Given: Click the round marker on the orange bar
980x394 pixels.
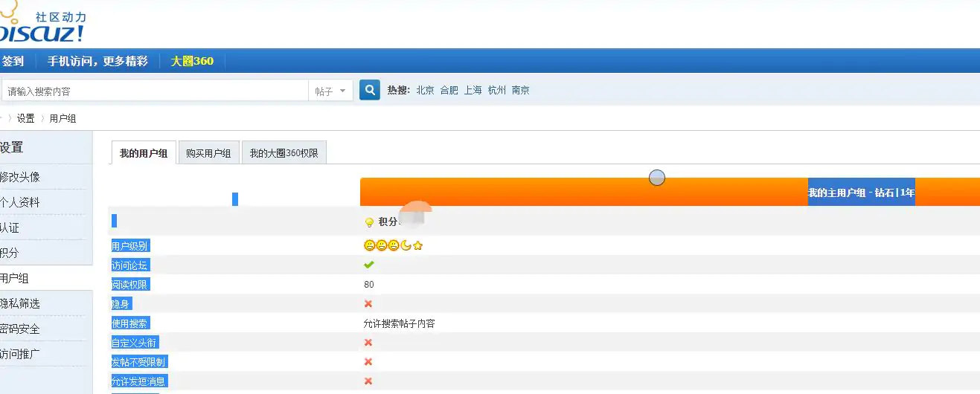Looking at the screenshot, I should point(657,178).
